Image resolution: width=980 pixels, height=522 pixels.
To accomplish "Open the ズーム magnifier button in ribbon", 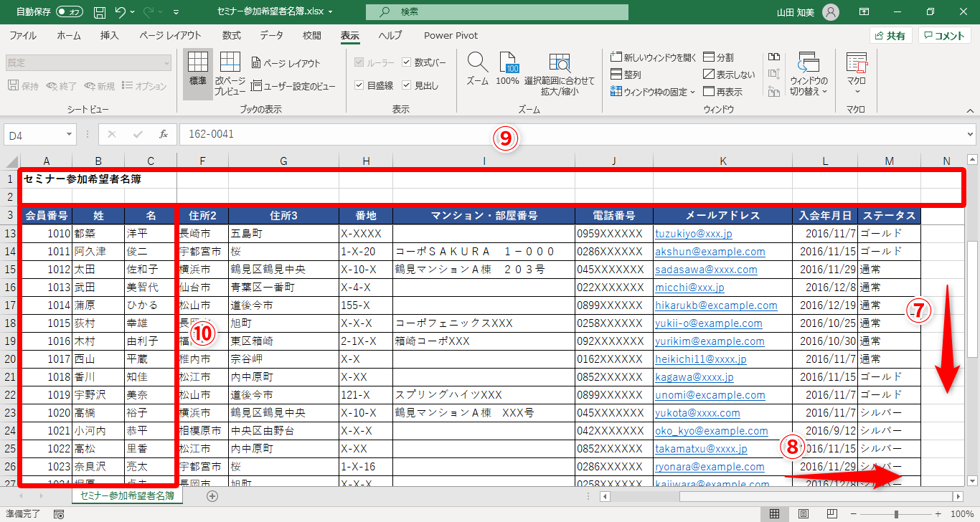I will click(477, 70).
